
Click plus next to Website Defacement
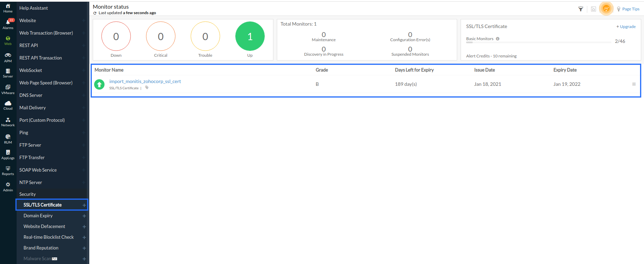coord(84,227)
